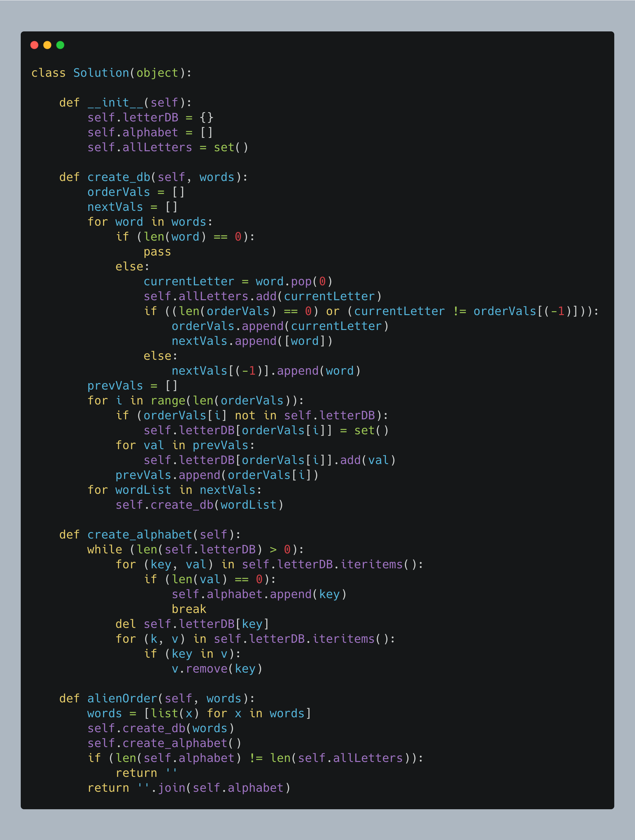
Task: Click the 'pass' keyword
Action: [157, 252]
